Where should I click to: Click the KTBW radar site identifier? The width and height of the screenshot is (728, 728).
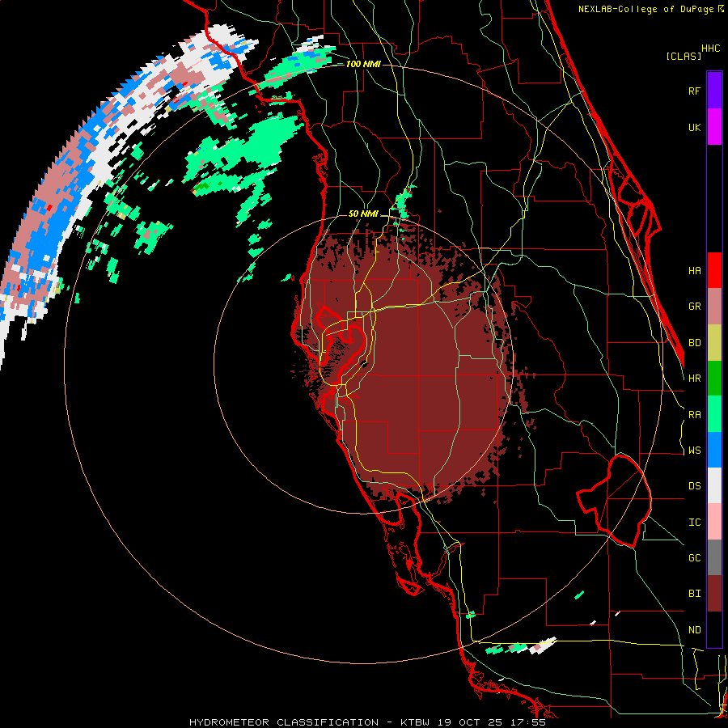tap(415, 722)
